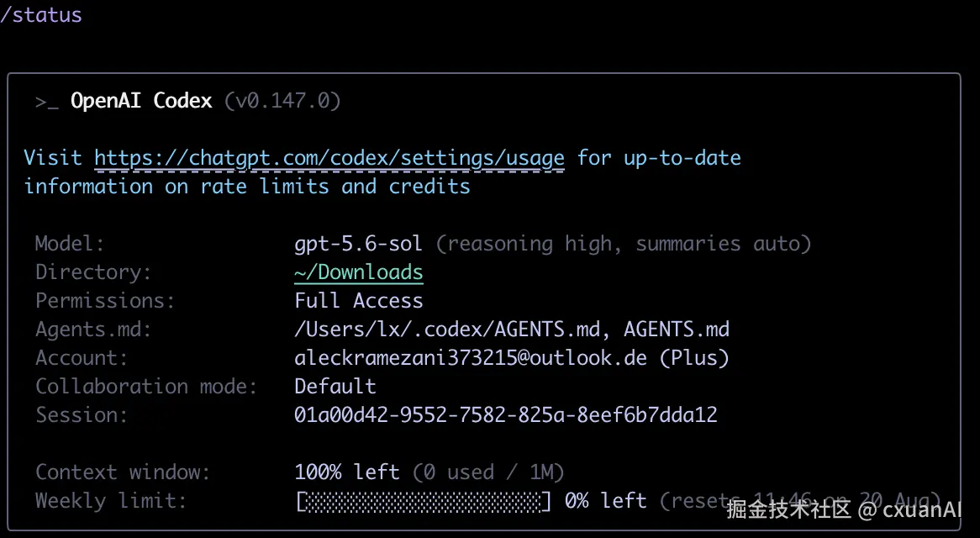
Task: Click the 0 used / 1M text
Action: [x=488, y=472]
